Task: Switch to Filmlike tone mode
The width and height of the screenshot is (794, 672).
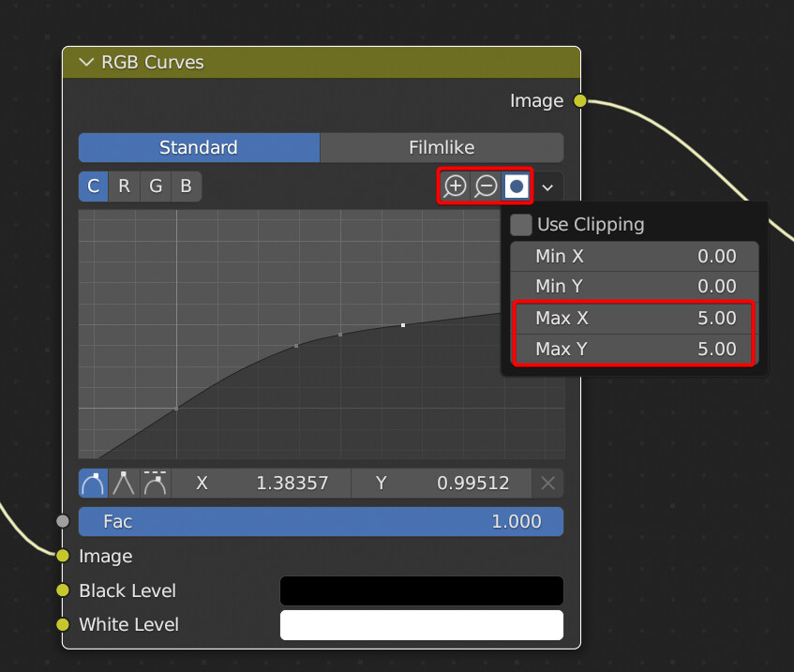Action: point(442,147)
